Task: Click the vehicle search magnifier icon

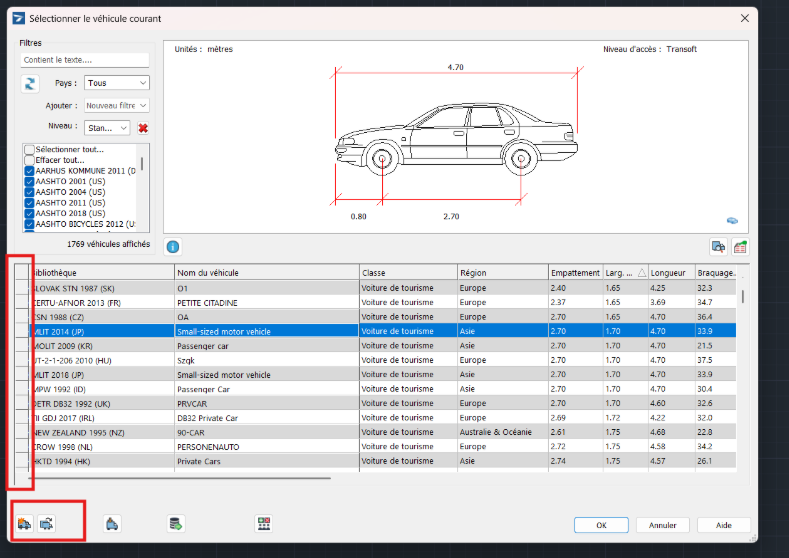Action: 717,246
